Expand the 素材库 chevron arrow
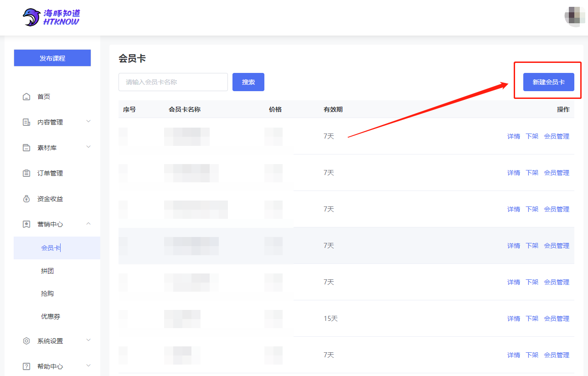The image size is (588, 376). pyautogui.click(x=88, y=147)
